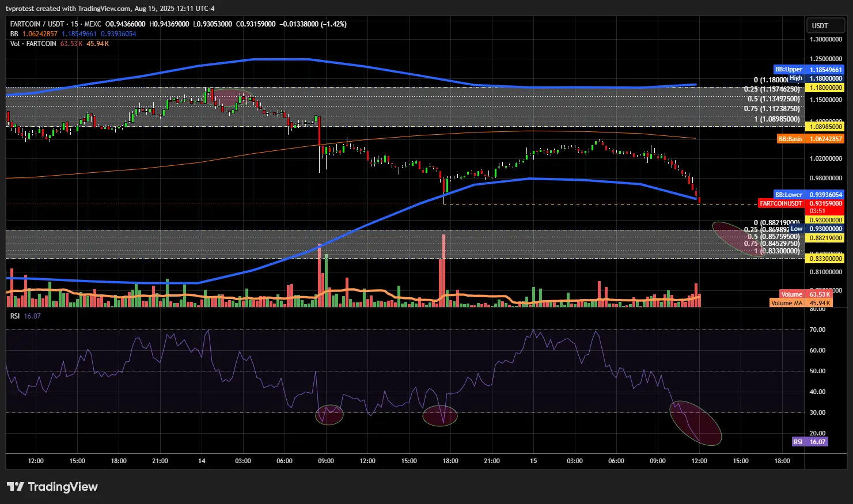853x504 pixels.
Task: Click the 1.02000000 price axis value
Action: (x=826, y=158)
